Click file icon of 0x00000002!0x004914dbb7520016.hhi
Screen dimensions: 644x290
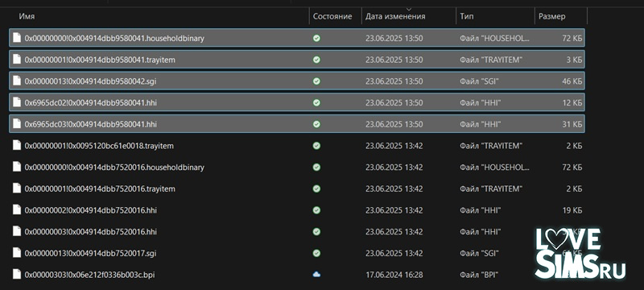(x=17, y=210)
